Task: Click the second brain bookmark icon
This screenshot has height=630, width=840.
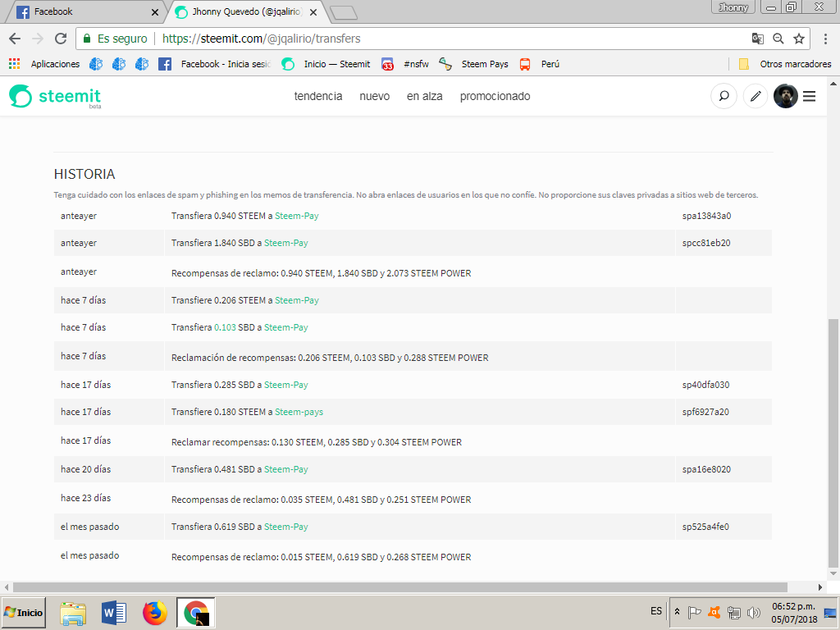Action: [x=119, y=64]
